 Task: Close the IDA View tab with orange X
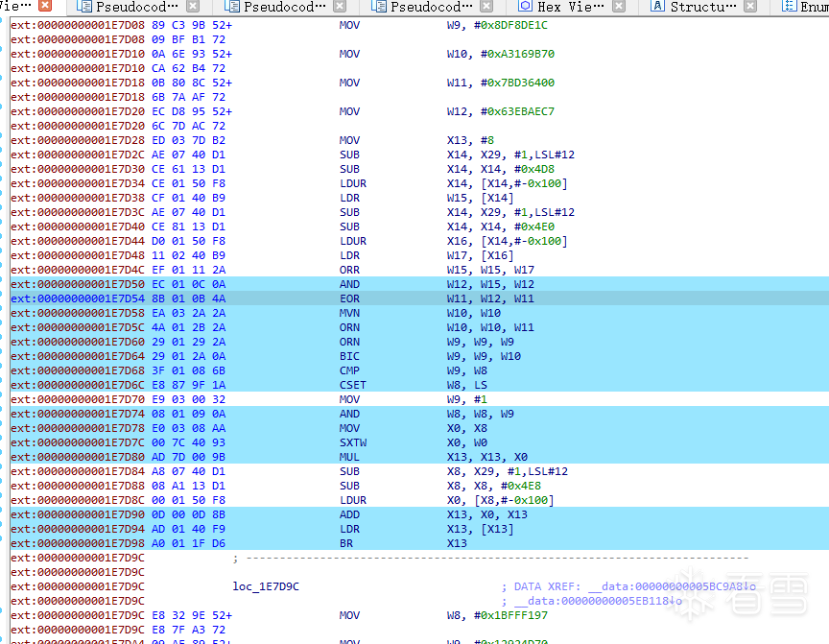(45, 6)
